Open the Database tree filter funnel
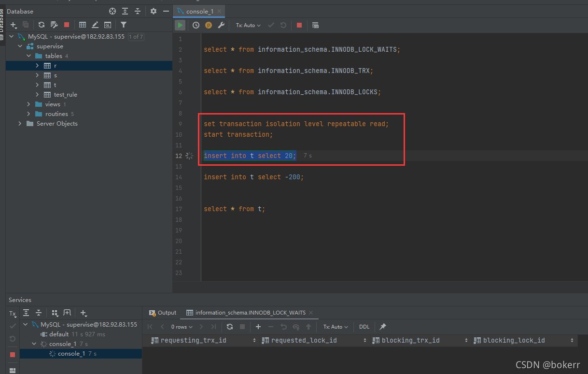The height and width of the screenshot is (374, 588). [x=124, y=25]
